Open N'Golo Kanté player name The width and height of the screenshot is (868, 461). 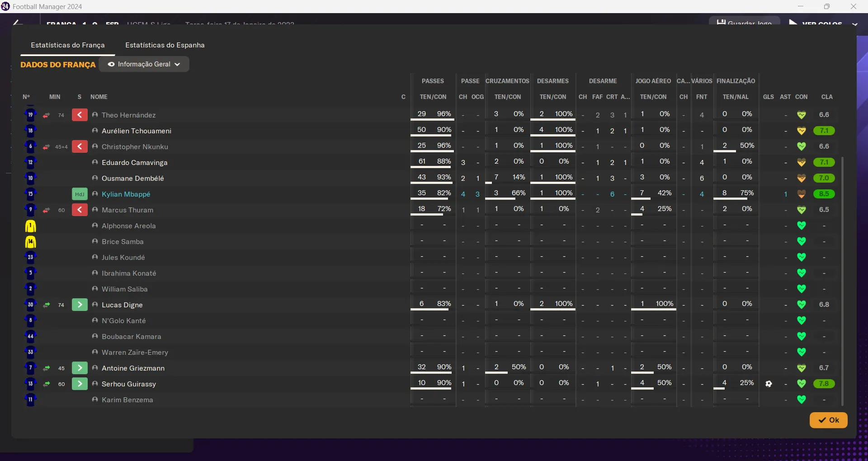tap(124, 321)
